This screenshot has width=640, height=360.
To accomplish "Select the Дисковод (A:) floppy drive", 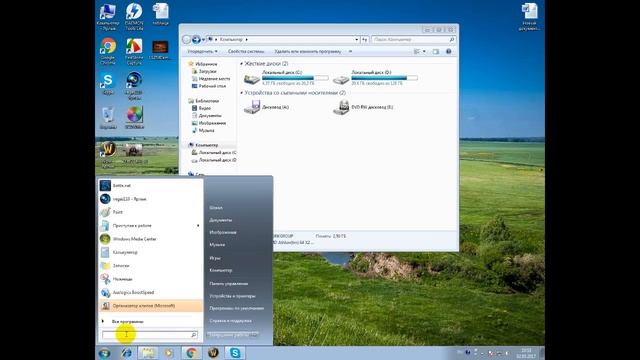I will coord(266,107).
